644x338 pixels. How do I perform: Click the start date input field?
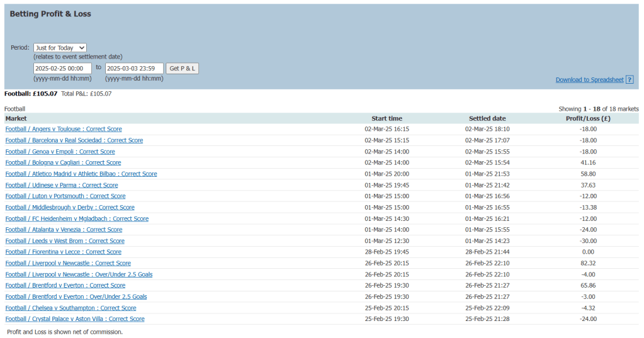[x=62, y=68]
